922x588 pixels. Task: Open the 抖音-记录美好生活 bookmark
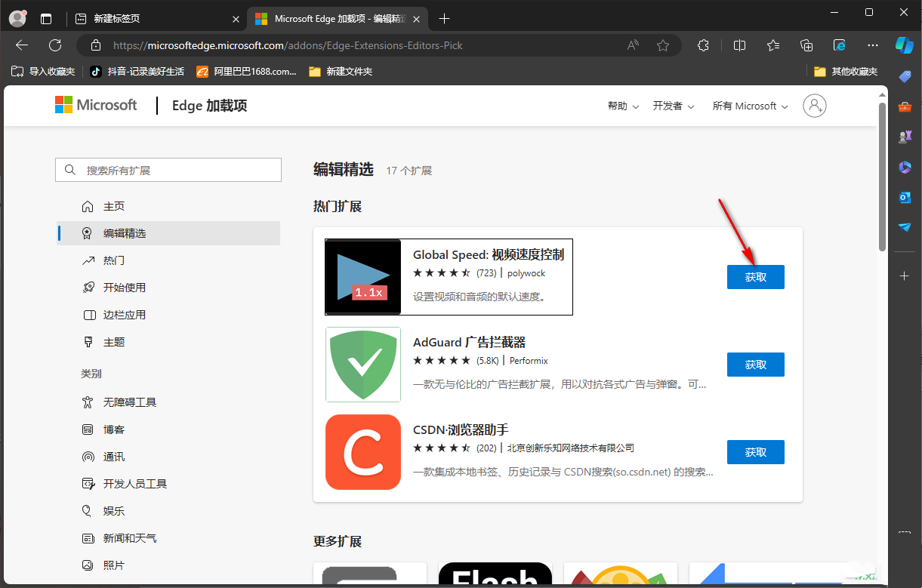(x=137, y=72)
